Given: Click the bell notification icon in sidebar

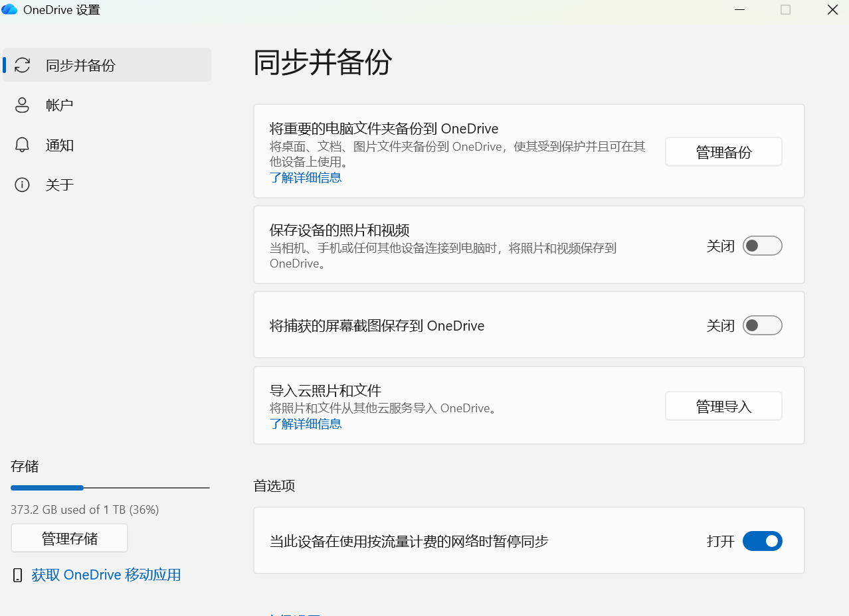Looking at the screenshot, I should point(22,145).
